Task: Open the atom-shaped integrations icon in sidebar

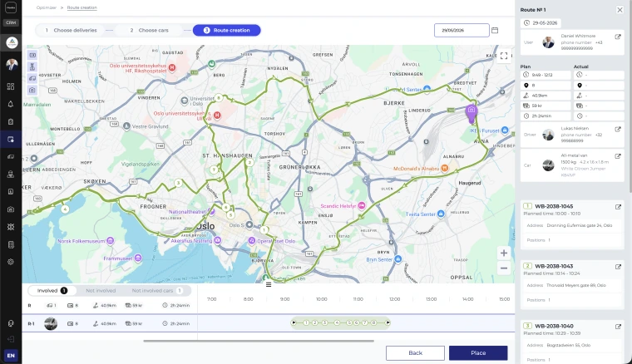Action: (11, 227)
